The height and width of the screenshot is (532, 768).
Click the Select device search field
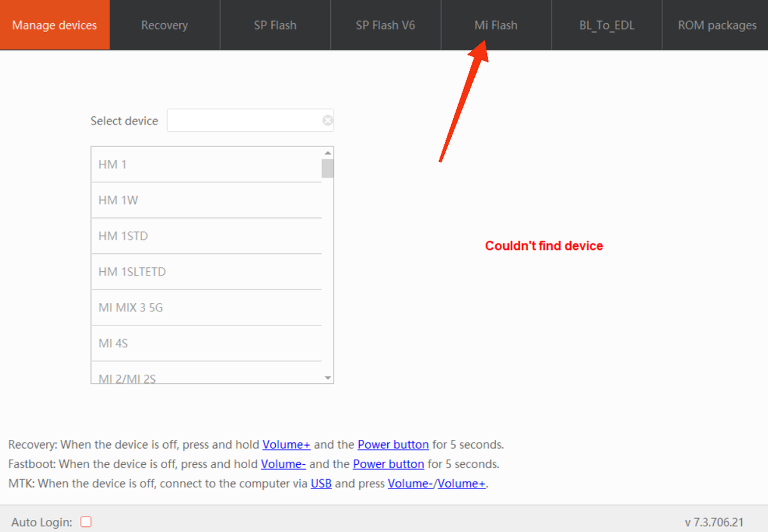click(x=250, y=120)
